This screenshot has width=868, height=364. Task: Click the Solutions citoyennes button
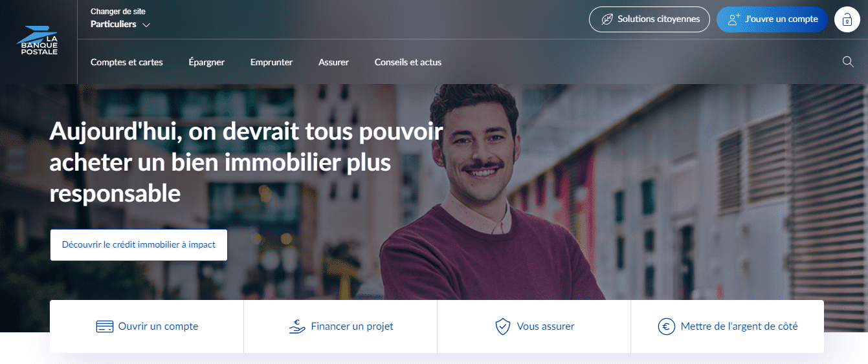649,19
